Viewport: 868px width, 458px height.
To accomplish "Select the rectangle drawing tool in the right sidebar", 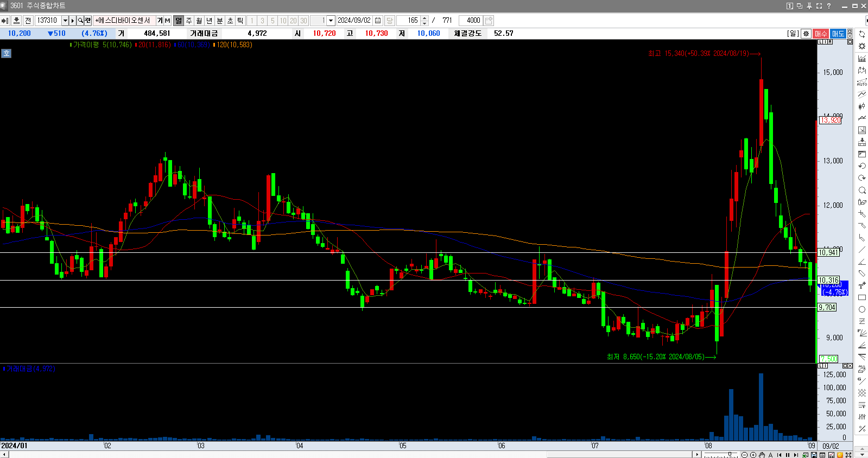I will pyautogui.click(x=862, y=297).
